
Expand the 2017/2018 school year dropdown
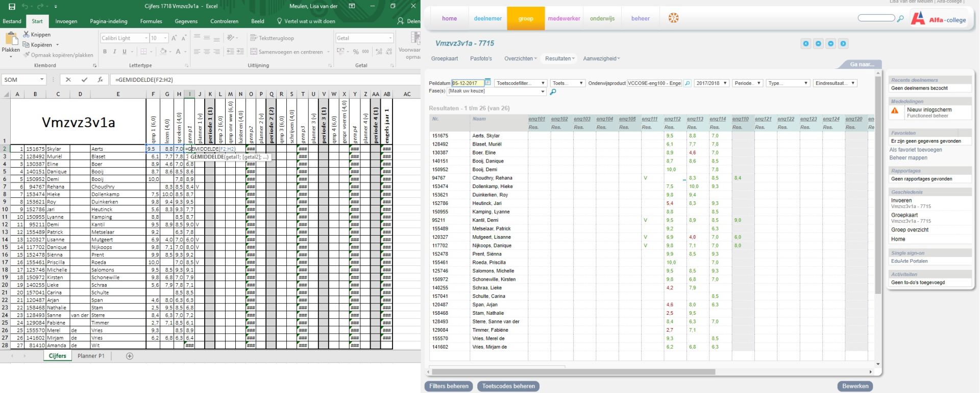711,83
